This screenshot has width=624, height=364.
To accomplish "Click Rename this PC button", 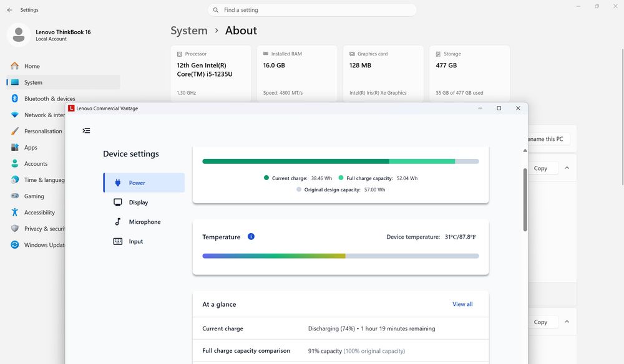I will point(549,139).
